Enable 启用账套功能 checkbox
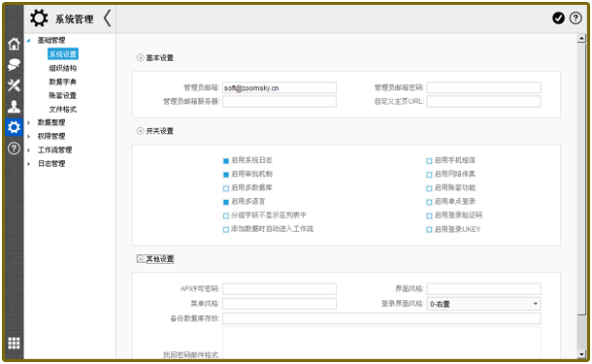 pyautogui.click(x=429, y=188)
